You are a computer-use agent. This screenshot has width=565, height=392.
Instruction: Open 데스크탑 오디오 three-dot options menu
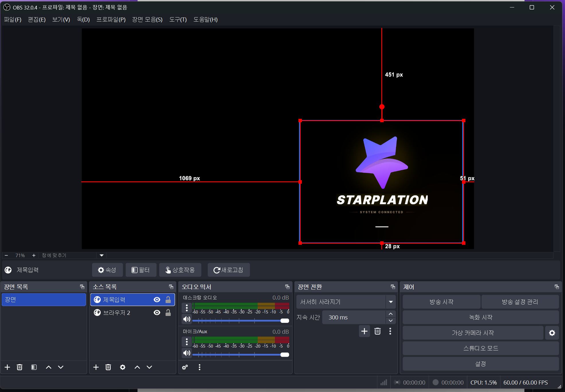(x=187, y=308)
